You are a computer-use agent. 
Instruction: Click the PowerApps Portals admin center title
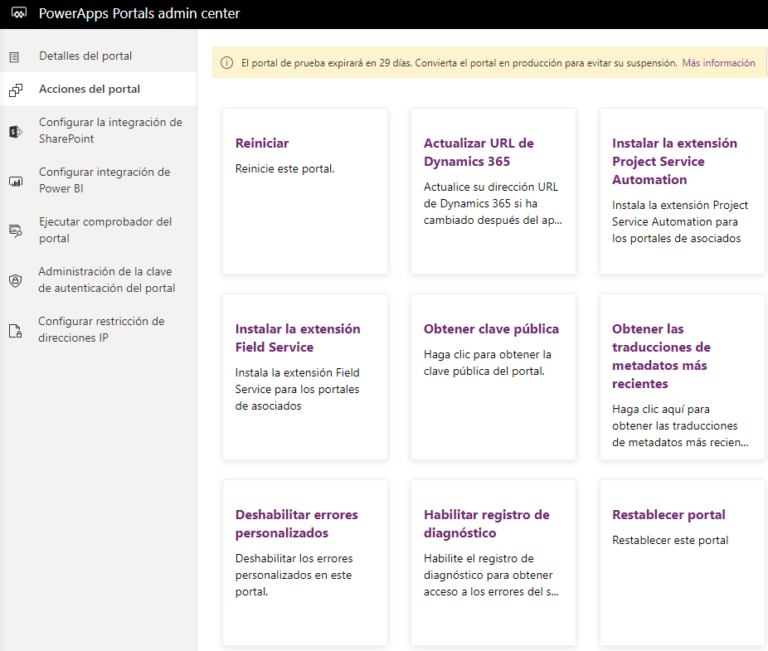click(140, 13)
